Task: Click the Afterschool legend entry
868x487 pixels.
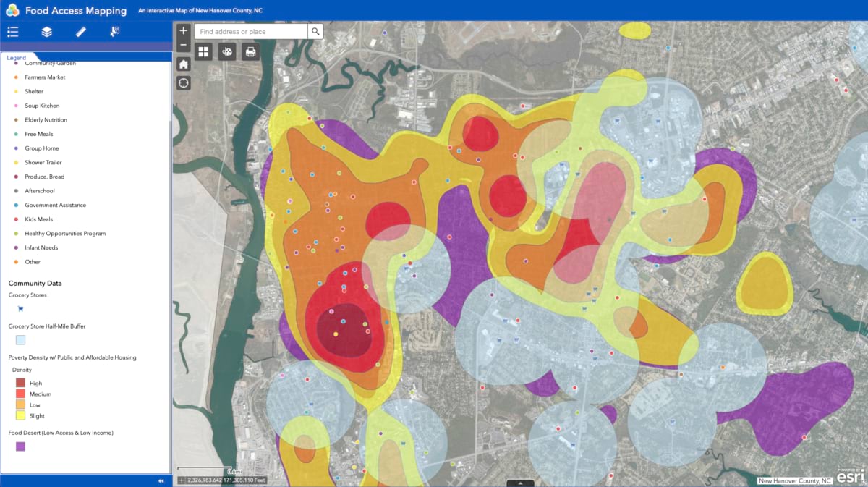Action: [x=40, y=191]
